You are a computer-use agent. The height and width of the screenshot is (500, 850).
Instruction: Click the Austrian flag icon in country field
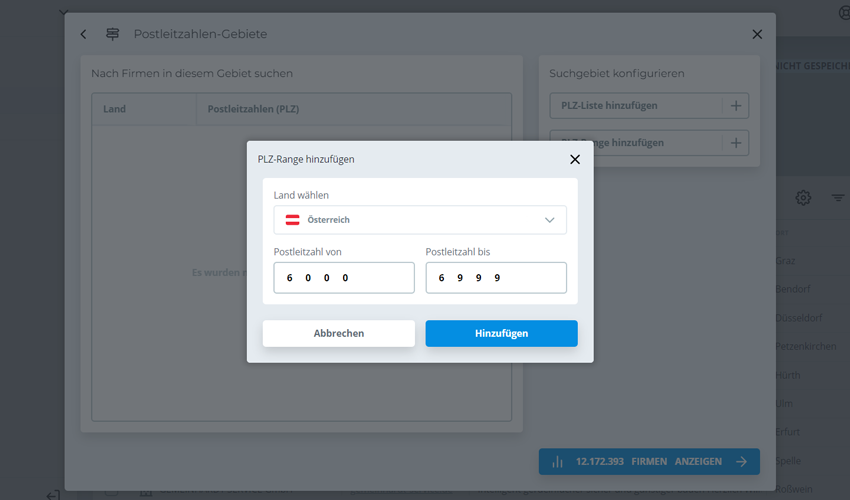pyautogui.click(x=293, y=220)
